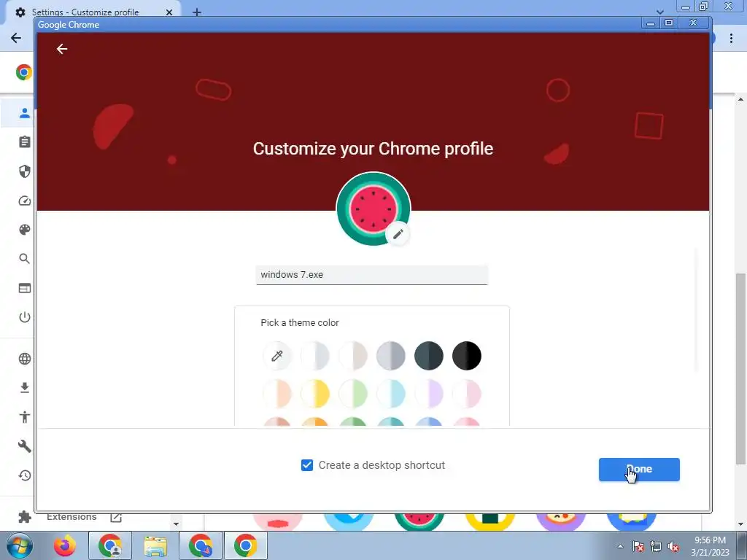The image size is (747, 560).
Task: Open Performance speedometer icon in sidebar
Action: pyautogui.click(x=25, y=201)
